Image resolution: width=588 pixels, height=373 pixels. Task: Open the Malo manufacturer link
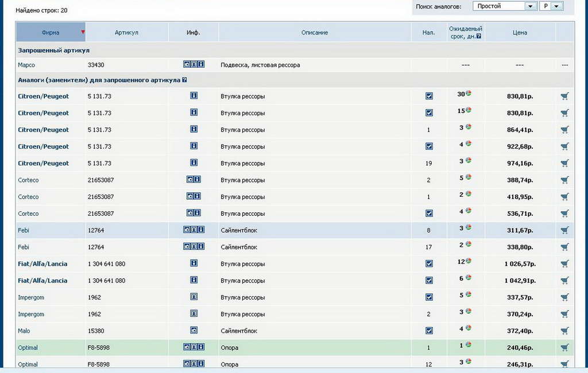(x=24, y=331)
